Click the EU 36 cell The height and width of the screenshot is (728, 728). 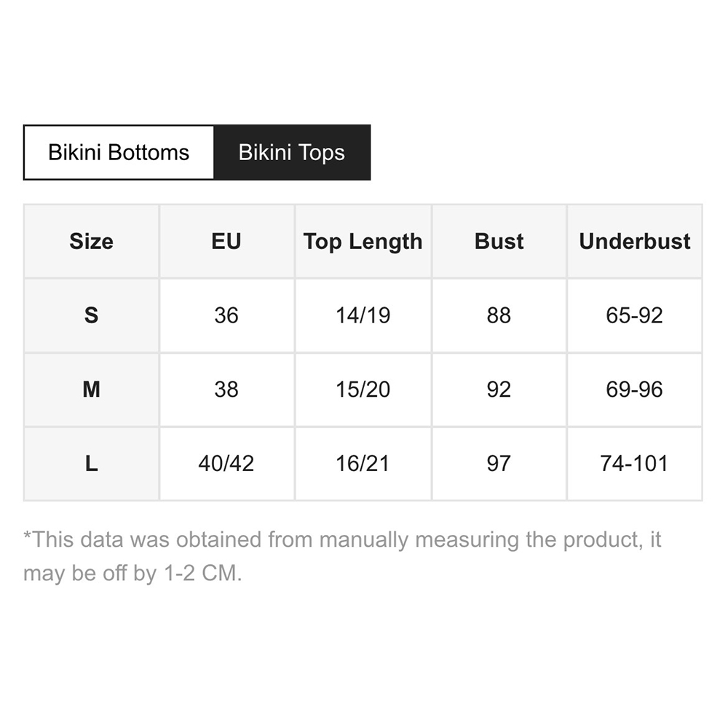click(x=226, y=315)
